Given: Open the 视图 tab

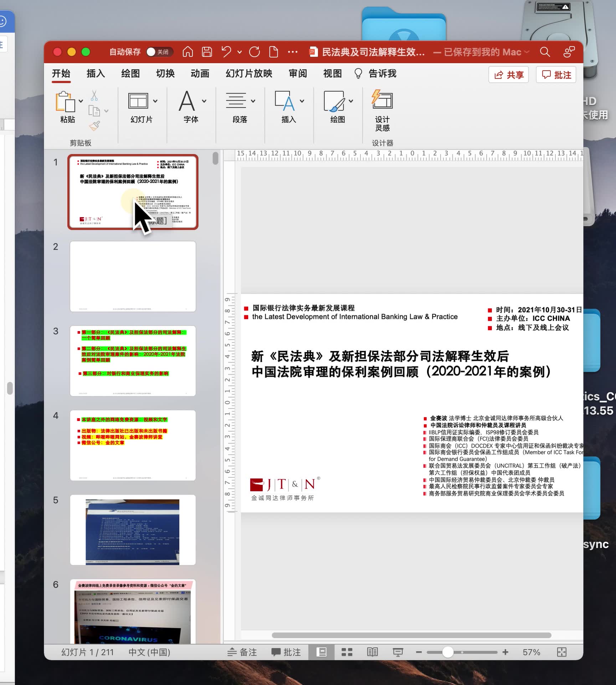Looking at the screenshot, I should coord(333,73).
